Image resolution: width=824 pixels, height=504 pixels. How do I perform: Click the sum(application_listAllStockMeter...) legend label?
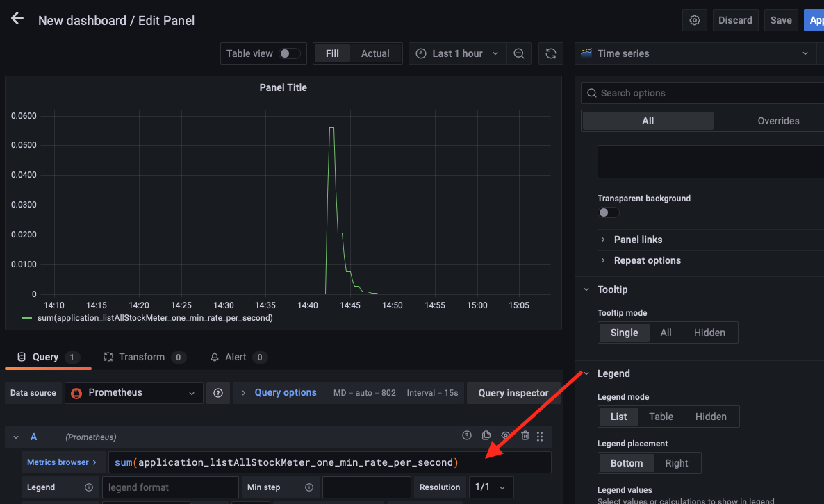(x=155, y=318)
